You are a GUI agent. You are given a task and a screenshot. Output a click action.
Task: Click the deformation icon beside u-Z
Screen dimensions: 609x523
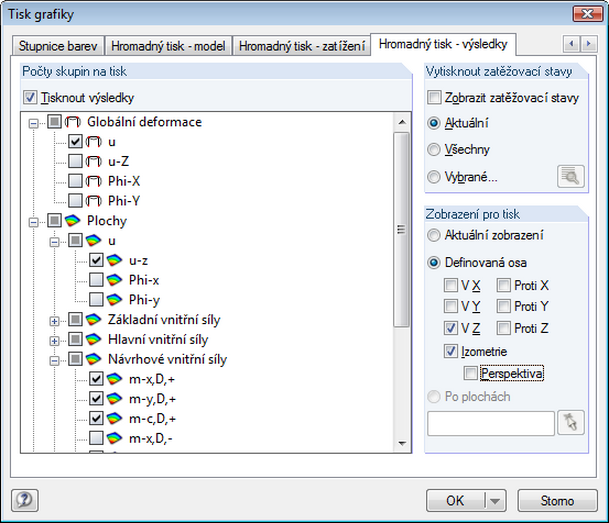pyautogui.click(x=94, y=161)
